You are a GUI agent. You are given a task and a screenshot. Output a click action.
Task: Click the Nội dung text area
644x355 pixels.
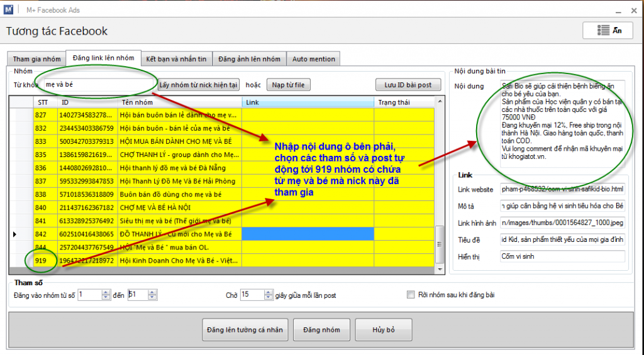tap(562, 124)
